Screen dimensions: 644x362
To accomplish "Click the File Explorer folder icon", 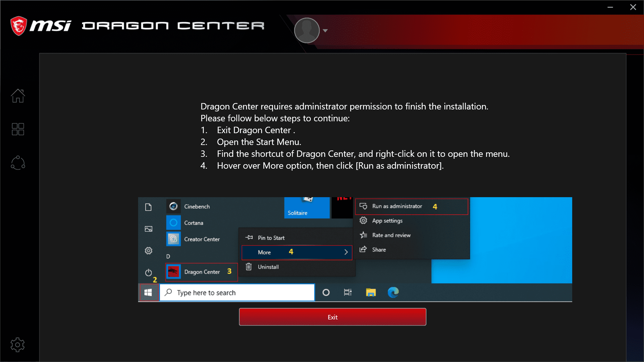I will pyautogui.click(x=371, y=292).
